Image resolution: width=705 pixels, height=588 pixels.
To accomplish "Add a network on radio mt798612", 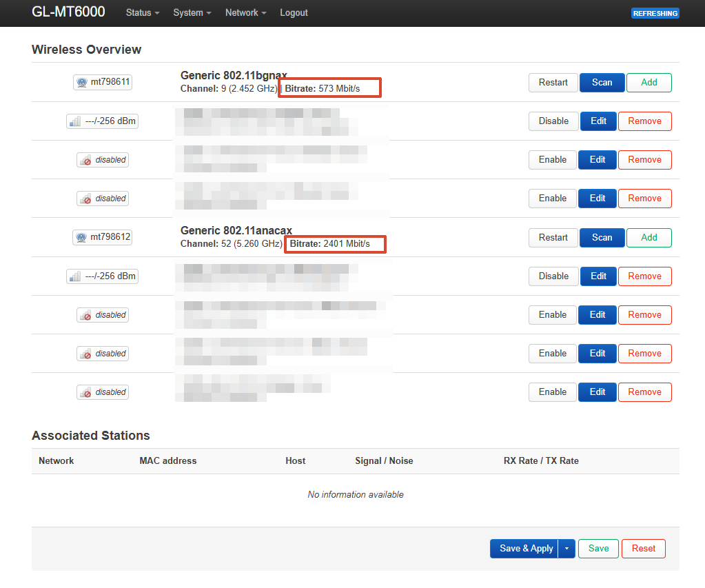I will click(x=648, y=238).
